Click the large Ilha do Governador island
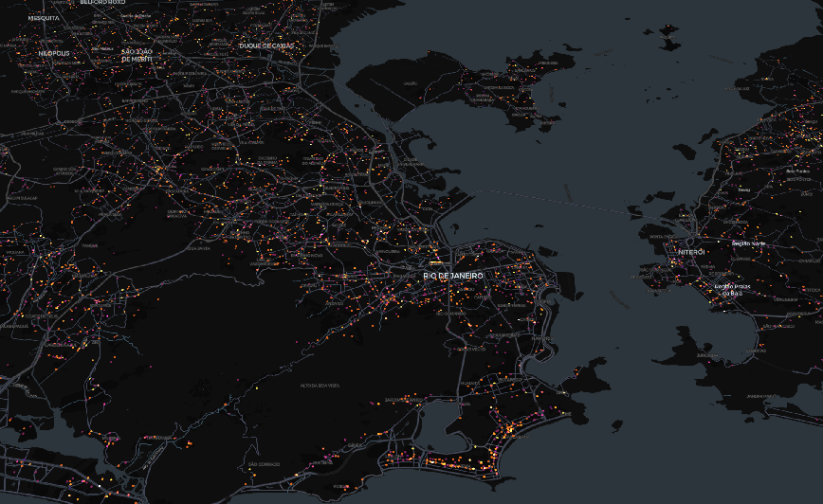 tap(455, 95)
